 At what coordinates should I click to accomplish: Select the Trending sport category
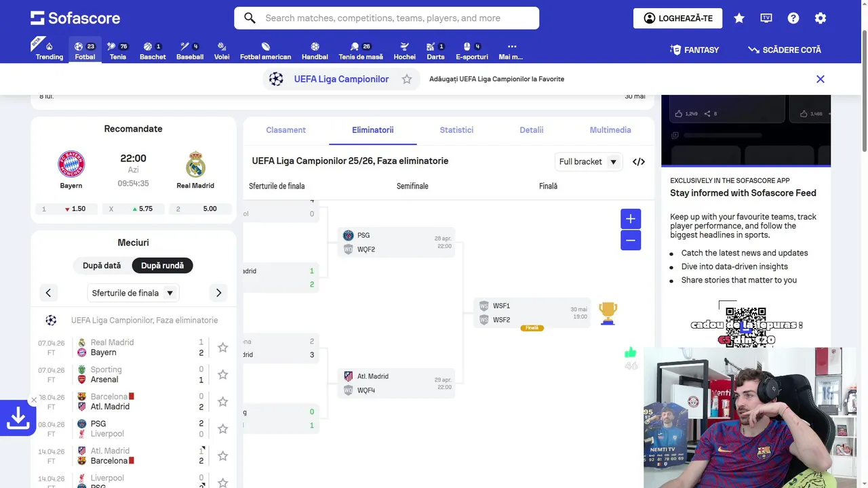tap(49, 51)
